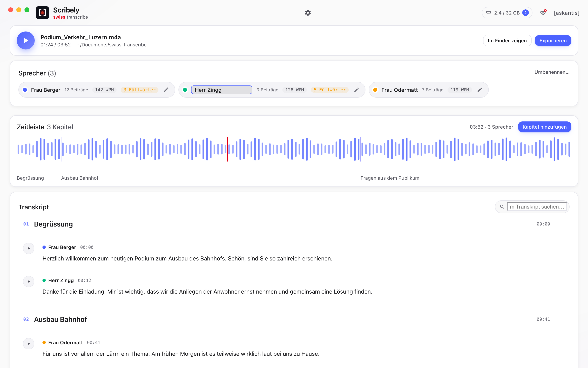This screenshot has height=368, width=588.
Task: Click the Für uns ist vor allem sentence
Action: click(x=181, y=354)
